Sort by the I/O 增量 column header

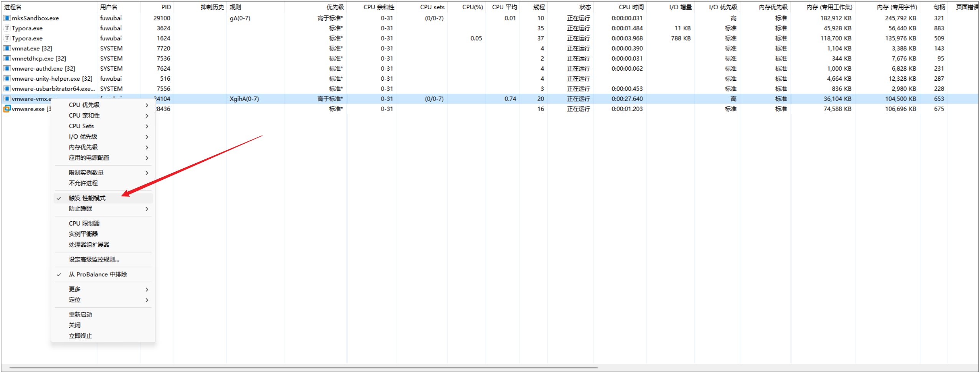tap(670, 7)
